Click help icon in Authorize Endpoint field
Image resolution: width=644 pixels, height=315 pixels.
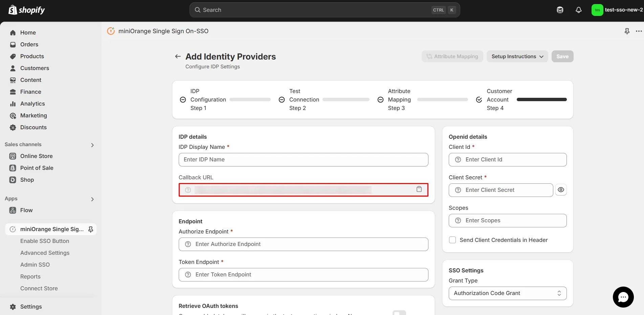coord(188,244)
